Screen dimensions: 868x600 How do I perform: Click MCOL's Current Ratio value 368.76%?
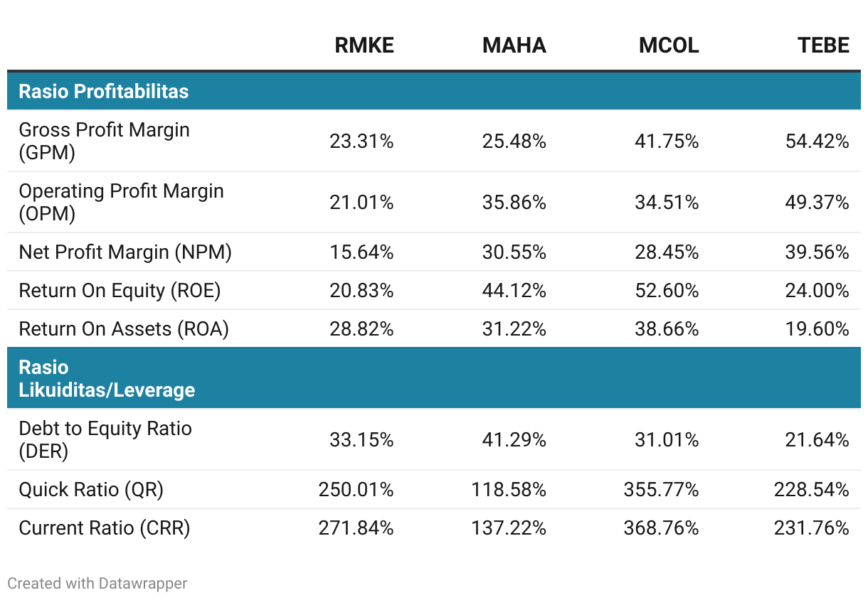[661, 527]
